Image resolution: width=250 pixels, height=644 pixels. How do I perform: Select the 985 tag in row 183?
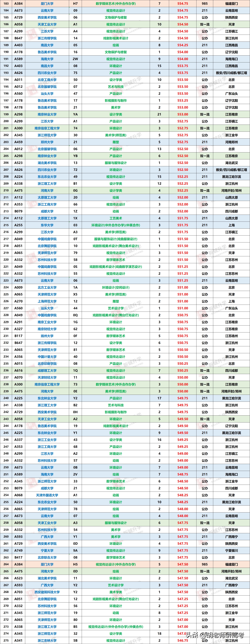coord(205,4)
